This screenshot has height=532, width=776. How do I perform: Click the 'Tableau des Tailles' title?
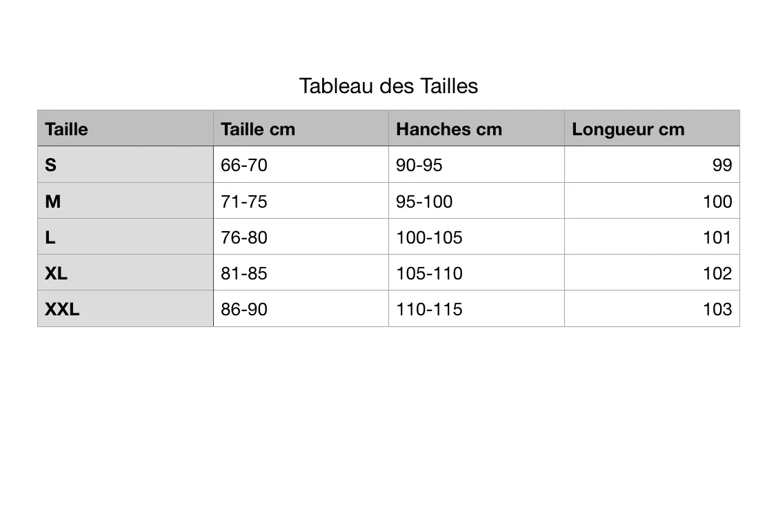pyautogui.click(x=388, y=86)
